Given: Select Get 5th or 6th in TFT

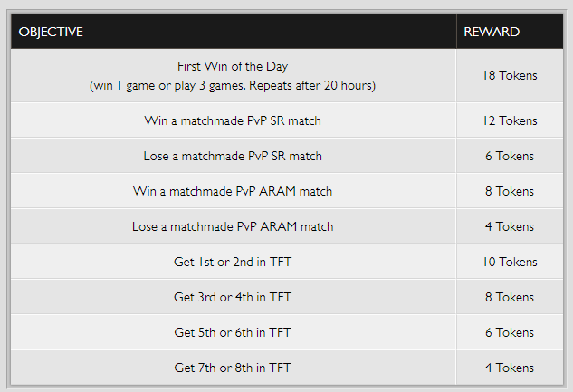Looking at the screenshot, I should 233,332.
